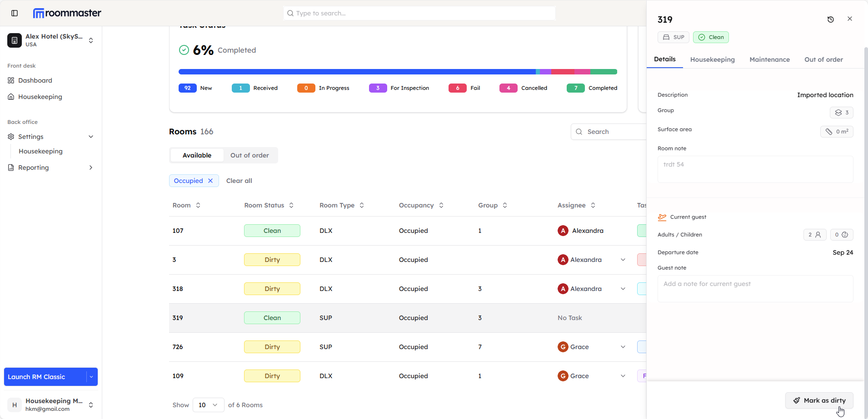
Task: Open the Housekeeping tab in panel
Action: 712,59
